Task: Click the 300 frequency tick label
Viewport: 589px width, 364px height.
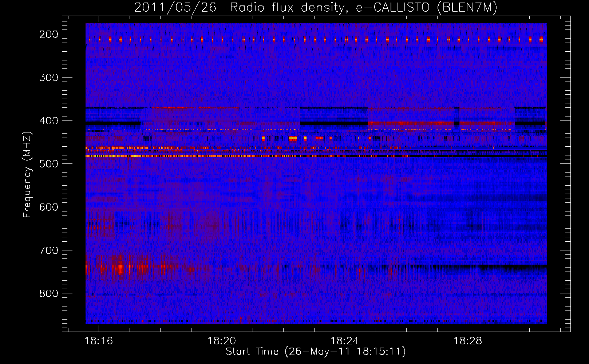Action: click(x=49, y=78)
